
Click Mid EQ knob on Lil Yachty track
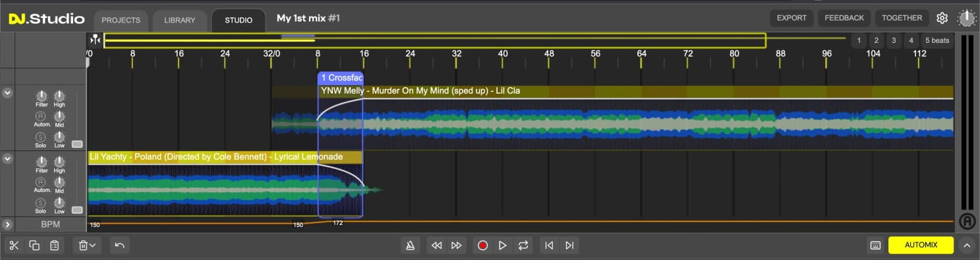pos(59,182)
